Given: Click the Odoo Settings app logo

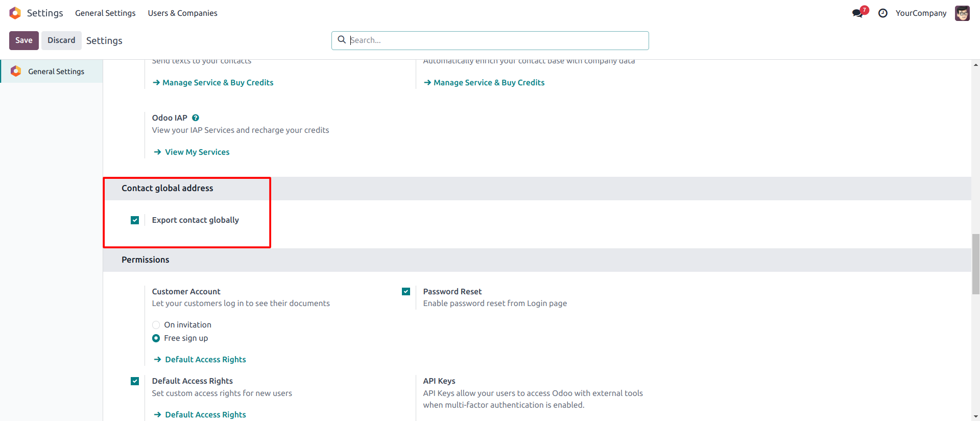Looking at the screenshot, I should pos(15,13).
